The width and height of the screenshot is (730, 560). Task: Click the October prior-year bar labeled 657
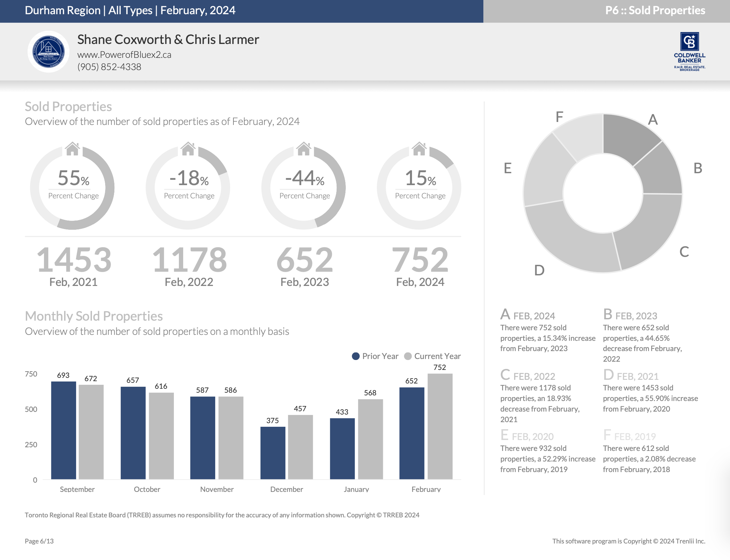click(x=133, y=433)
